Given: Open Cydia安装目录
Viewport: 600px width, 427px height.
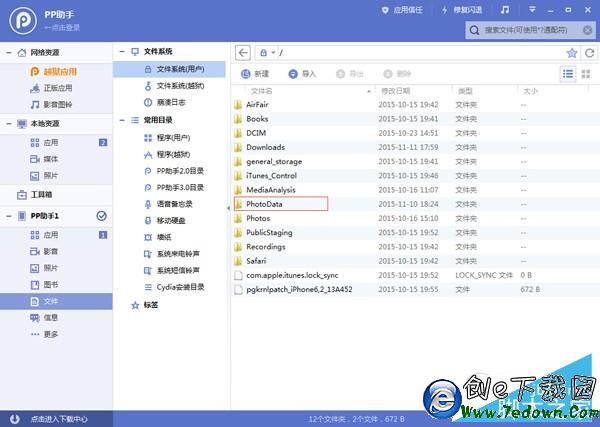Looking at the screenshot, I should [174, 287].
